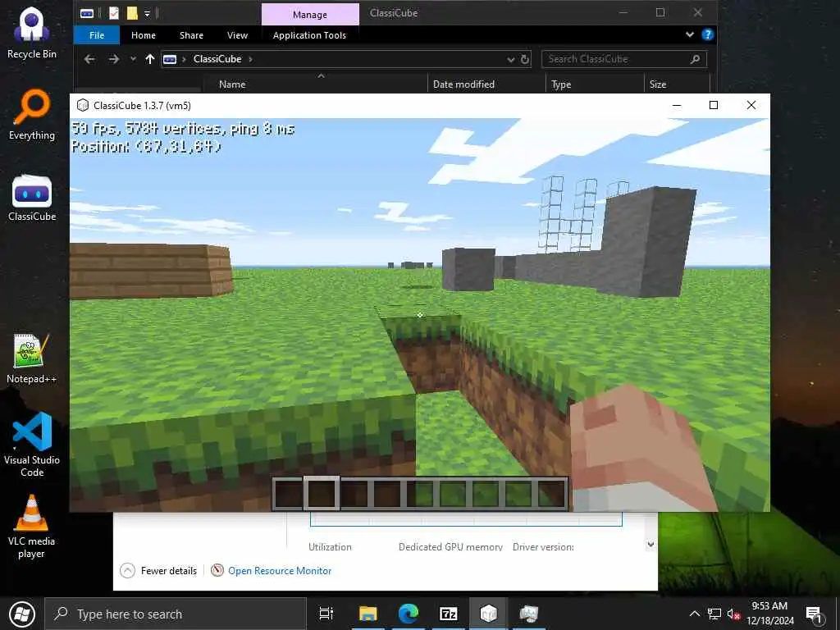
Task: Expand the chevron after ClassiCube breadcrumb
Action: click(x=250, y=59)
